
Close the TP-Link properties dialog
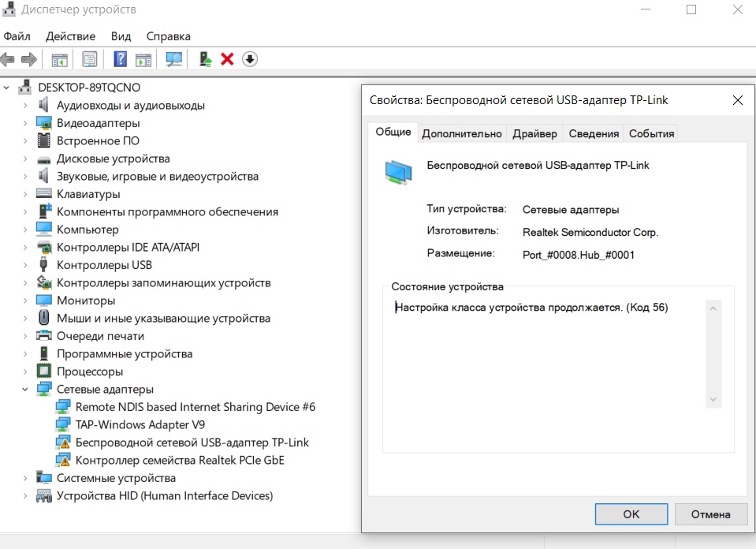click(738, 100)
